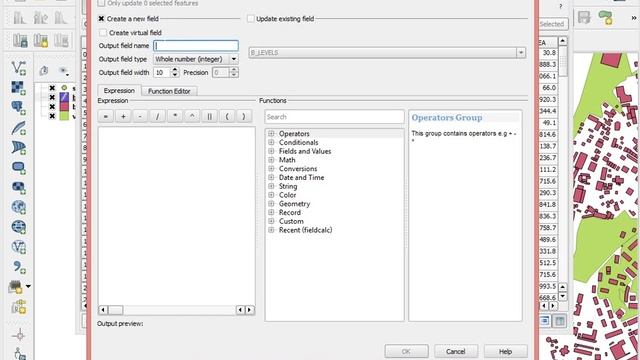The image size is (640, 360).
Task: Uncheck Create a new field
Action: coord(101,19)
